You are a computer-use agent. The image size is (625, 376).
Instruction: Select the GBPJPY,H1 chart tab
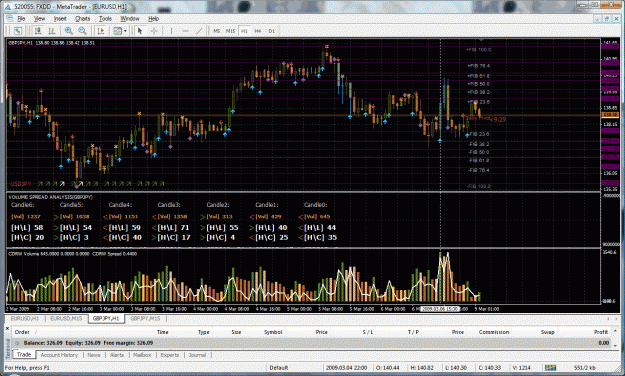click(x=106, y=319)
